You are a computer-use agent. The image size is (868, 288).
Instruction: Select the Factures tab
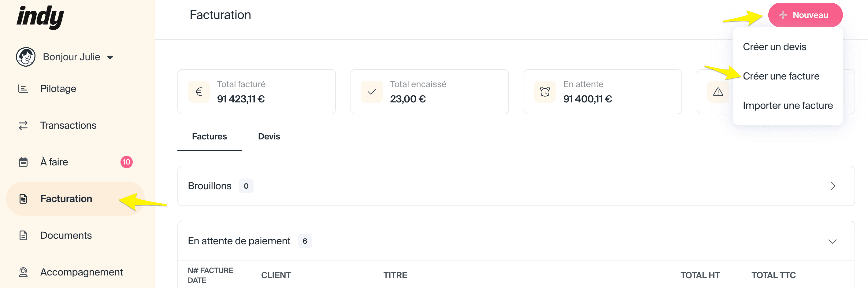209,136
